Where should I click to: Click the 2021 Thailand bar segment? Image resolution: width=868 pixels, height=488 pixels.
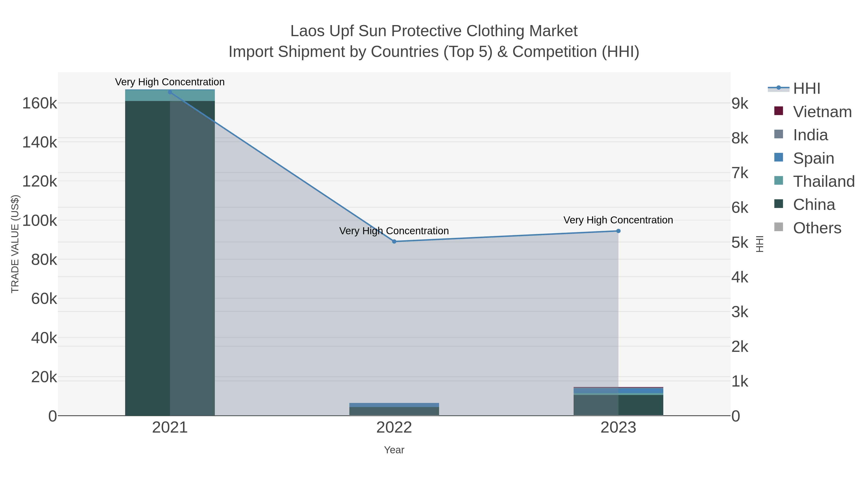[x=170, y=96]
